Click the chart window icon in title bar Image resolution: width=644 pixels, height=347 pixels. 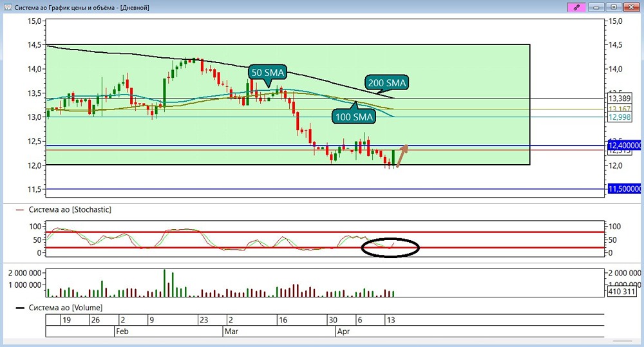click(7, 7)
